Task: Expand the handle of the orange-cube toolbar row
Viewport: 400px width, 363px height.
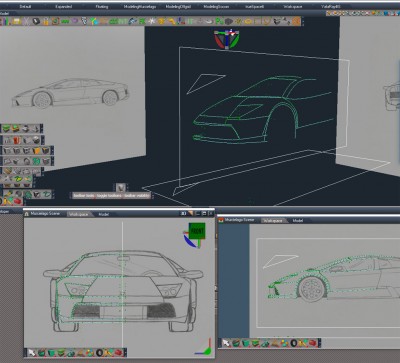Action: click(x=52, y=151)
